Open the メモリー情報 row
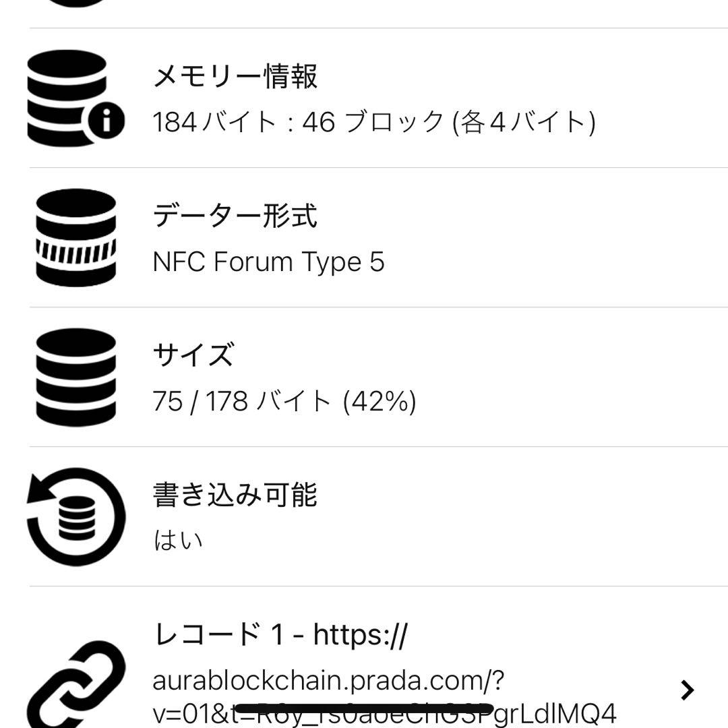The height and width of the screenshot is (728, 728). 235,76
